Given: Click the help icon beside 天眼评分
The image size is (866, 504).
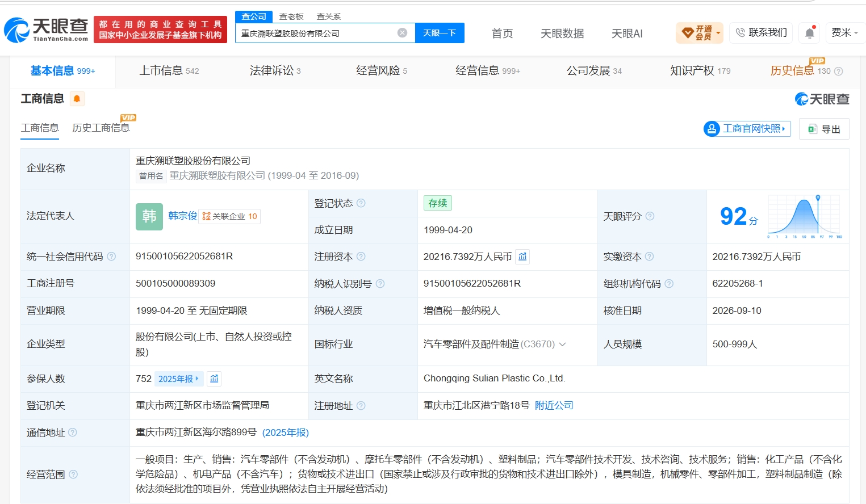Looking at the screenshot, I should [650, 216].
